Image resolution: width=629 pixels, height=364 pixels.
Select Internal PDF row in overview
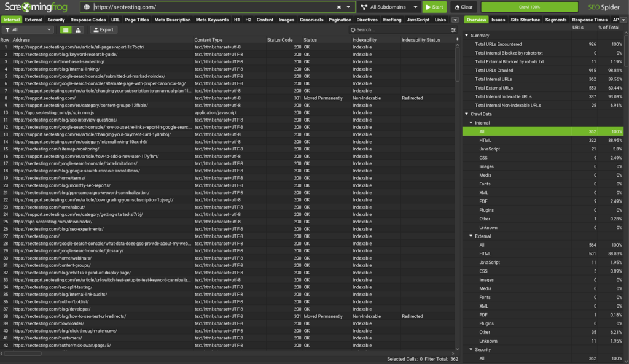543,201
